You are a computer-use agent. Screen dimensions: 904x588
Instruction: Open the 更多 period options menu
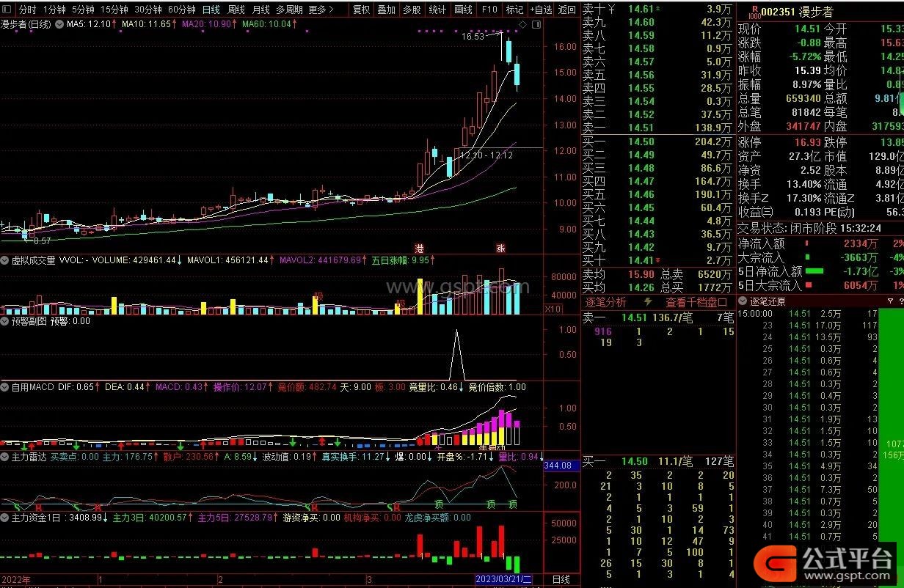(x=321, y=10)
